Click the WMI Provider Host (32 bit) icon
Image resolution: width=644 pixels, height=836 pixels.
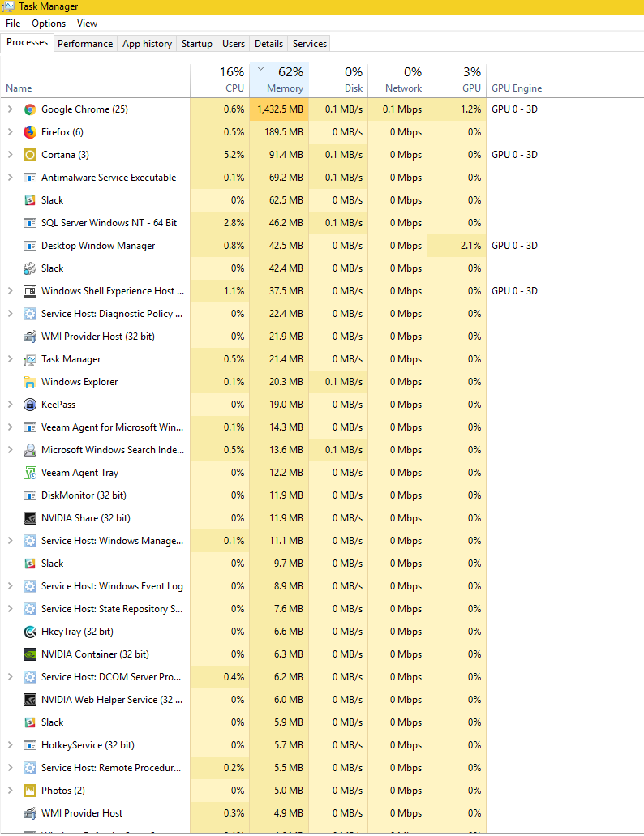coord(30,337)
